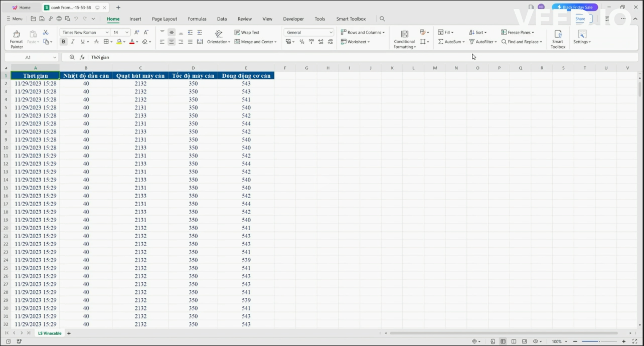644x346 pixels.
Task: Expand the General number format dropdown
Action: pyautogui.click(x=331, y=33)
